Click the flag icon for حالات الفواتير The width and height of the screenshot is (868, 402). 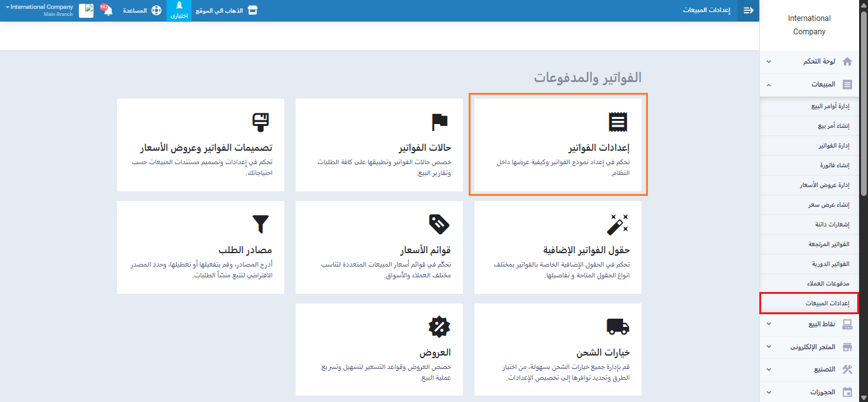coord(439,121)
